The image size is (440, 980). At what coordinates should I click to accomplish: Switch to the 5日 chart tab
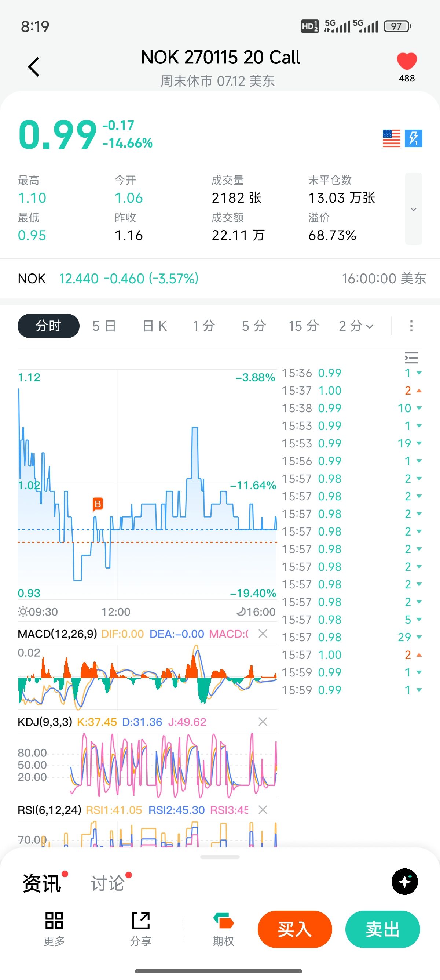pos(104,326)
